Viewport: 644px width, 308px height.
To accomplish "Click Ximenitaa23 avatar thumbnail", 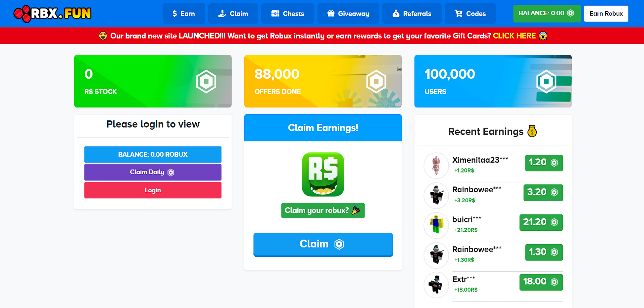I will click(436, 165).
